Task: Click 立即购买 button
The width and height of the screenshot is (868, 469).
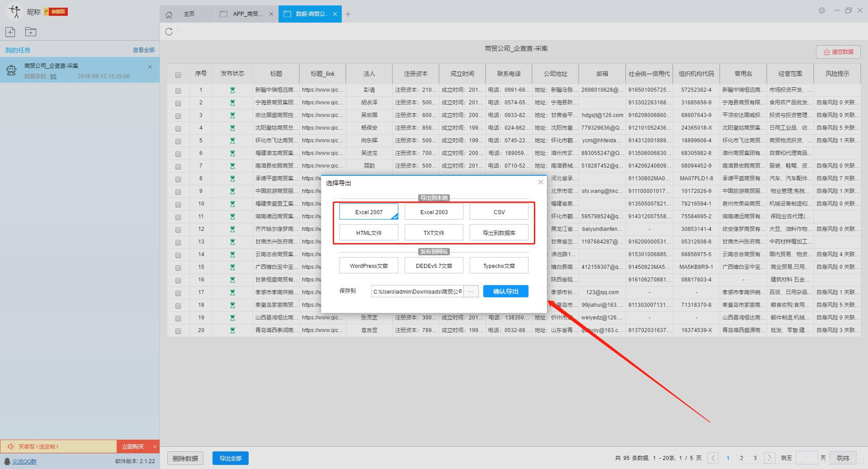Action: click(133, 446)
